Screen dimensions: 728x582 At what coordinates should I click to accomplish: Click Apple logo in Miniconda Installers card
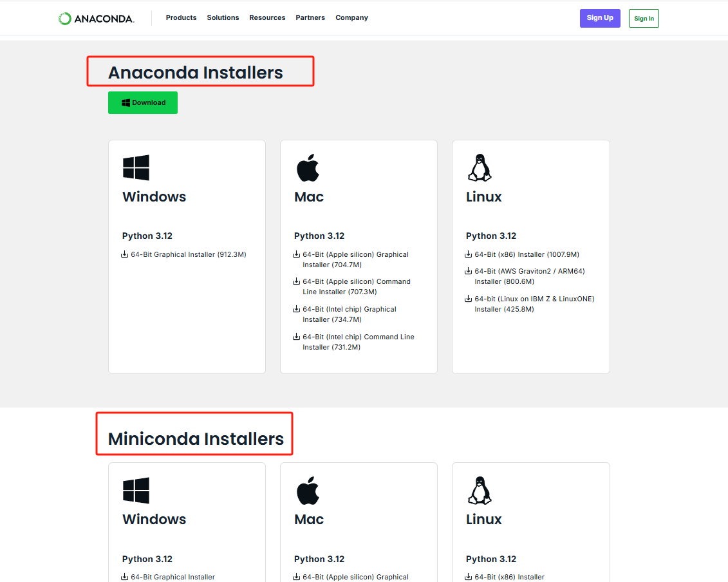pyautogui.click(x=308, y=491)
